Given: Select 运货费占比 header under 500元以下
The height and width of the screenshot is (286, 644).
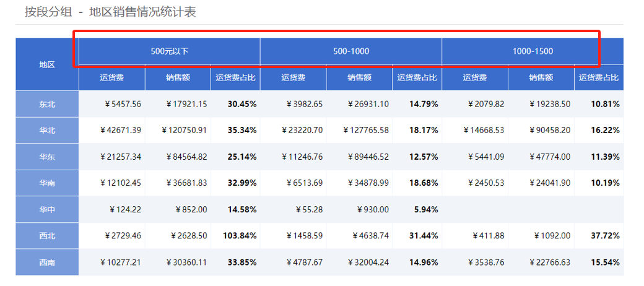Looking at the screenshot, I should pyautogui.click(x=236, y=77).
